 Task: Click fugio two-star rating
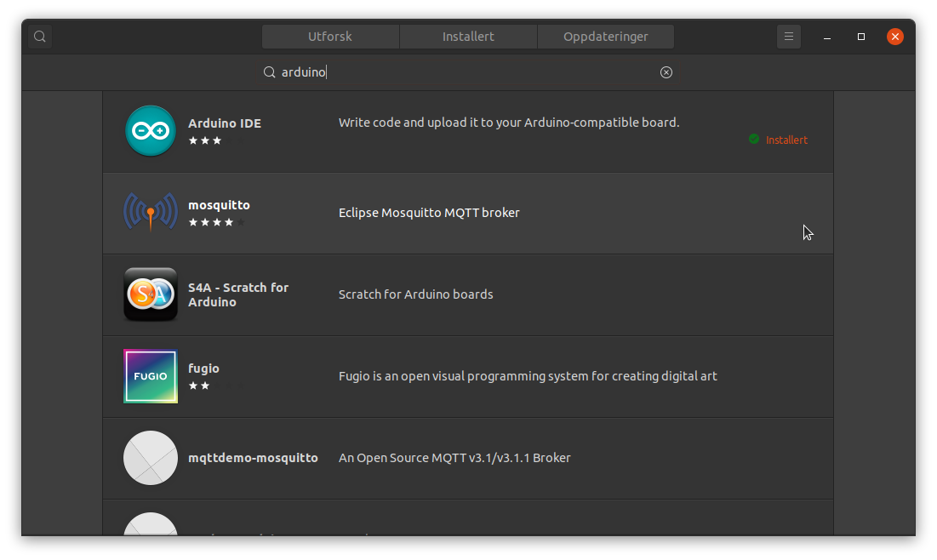pos(199,386)
